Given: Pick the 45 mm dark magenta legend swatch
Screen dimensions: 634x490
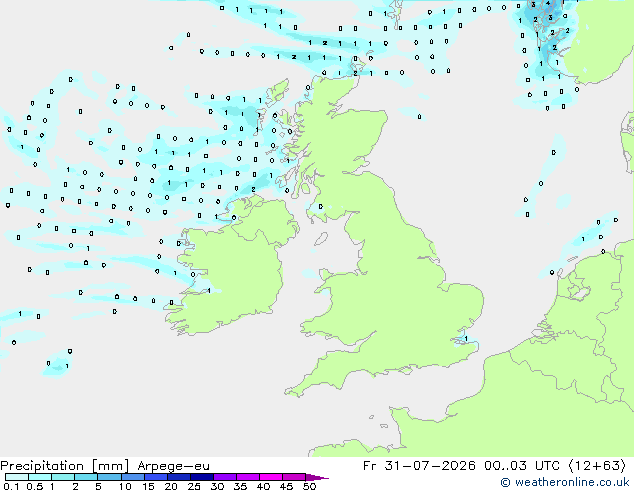Looking at the screenshot, I should tap(294, 477).
